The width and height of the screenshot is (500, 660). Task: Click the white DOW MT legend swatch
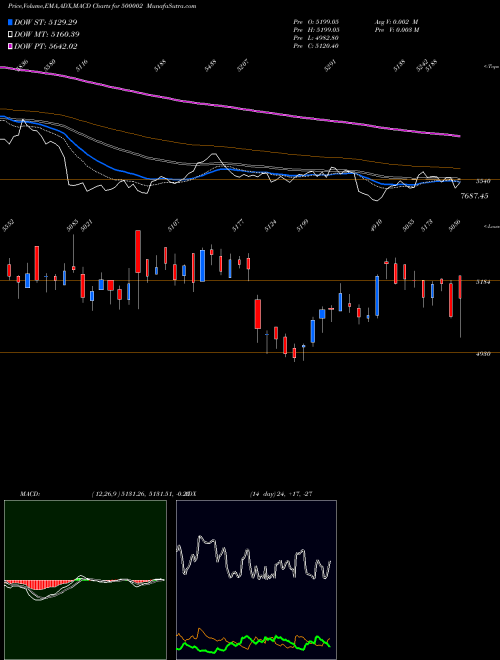(x=10, y=35)
